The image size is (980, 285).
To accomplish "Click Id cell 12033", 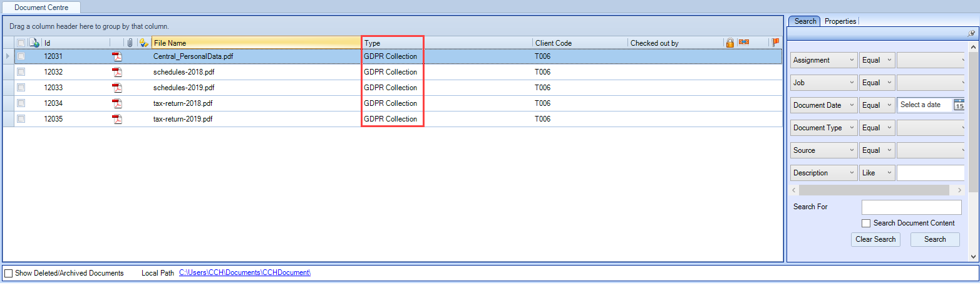I will [53, 88].
